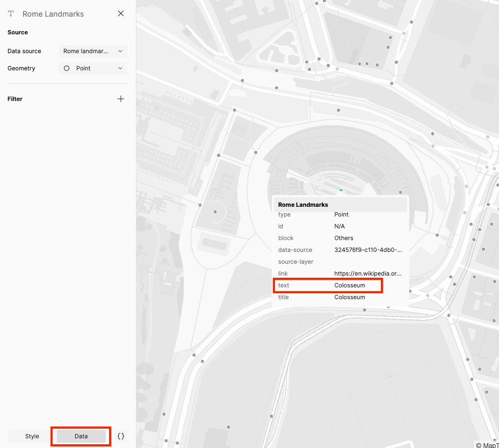The image size is (499, 448).
Task: Switch to the Style tab
Action: (x=32, y=436)
